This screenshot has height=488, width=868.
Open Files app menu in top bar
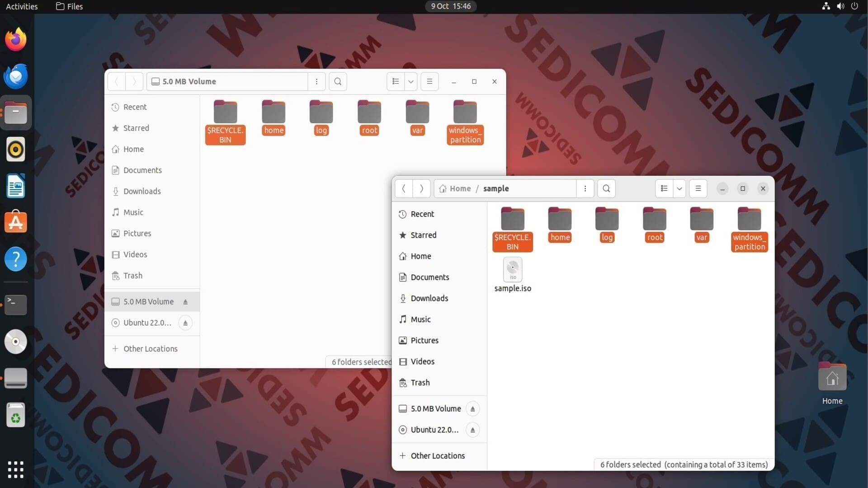coord(69,6)
